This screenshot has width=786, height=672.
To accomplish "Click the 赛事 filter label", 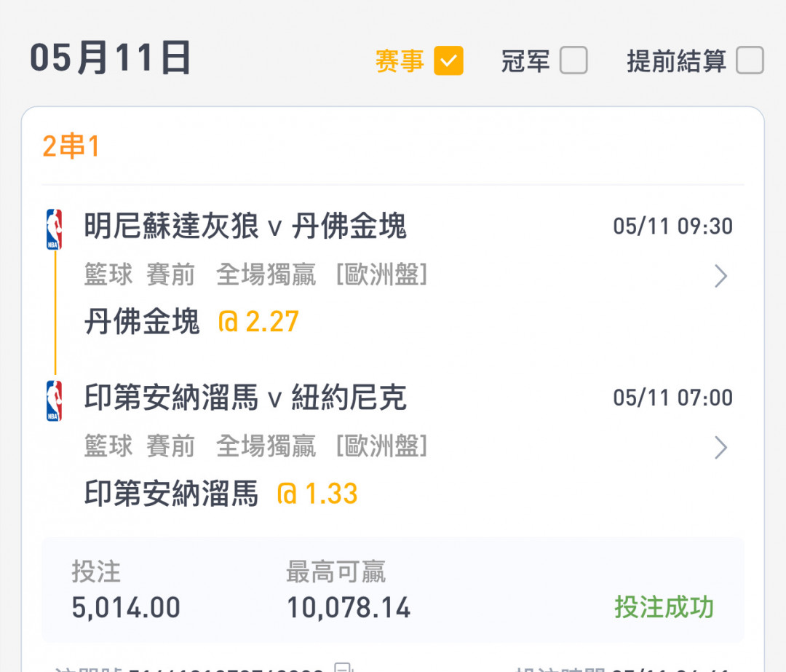I will tap(400, 61).
